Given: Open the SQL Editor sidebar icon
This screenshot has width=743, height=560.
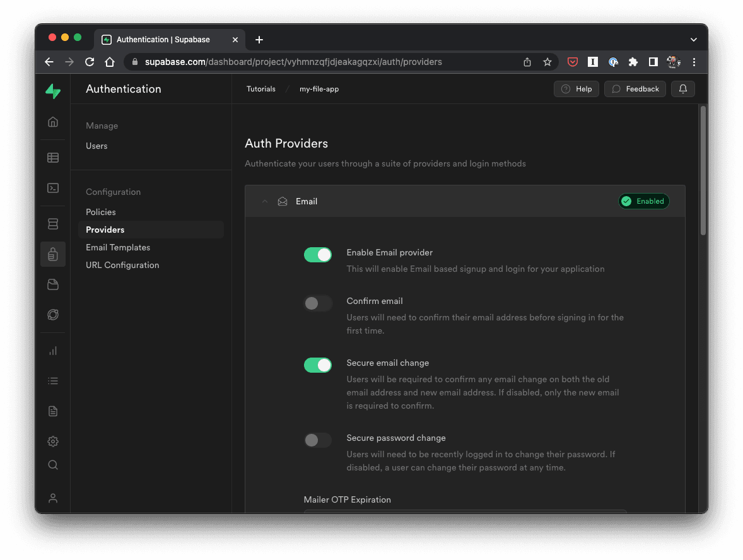Looking at the screenshot, I should (53, 188).
